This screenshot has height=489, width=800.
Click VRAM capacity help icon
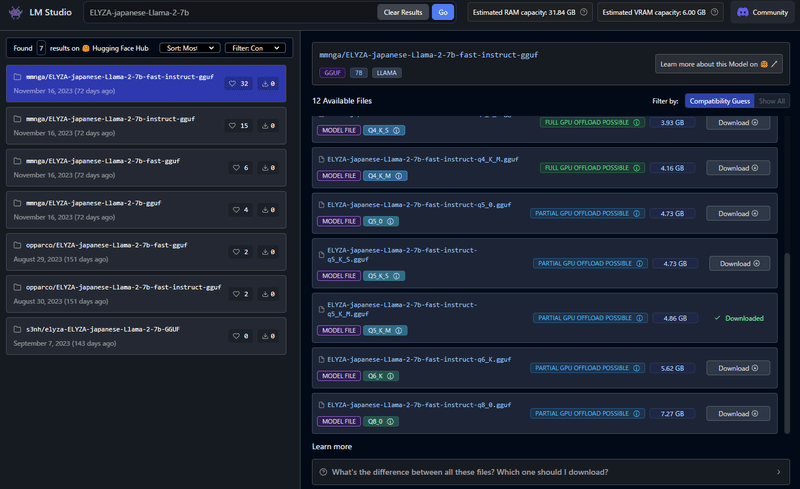[x=714, y=12]
